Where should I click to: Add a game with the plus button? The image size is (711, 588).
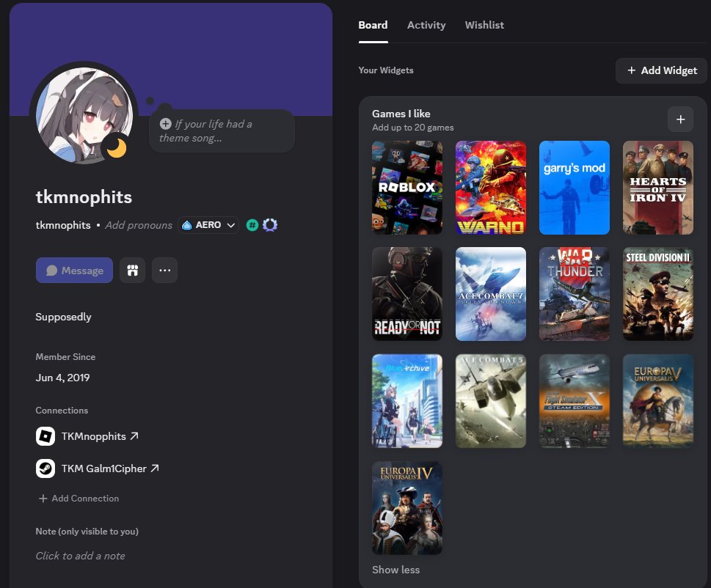pyautogui.click(x=680, y=120)
